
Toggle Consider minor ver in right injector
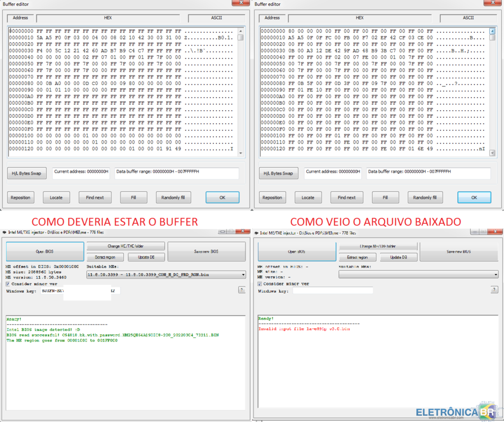point(260,284)
